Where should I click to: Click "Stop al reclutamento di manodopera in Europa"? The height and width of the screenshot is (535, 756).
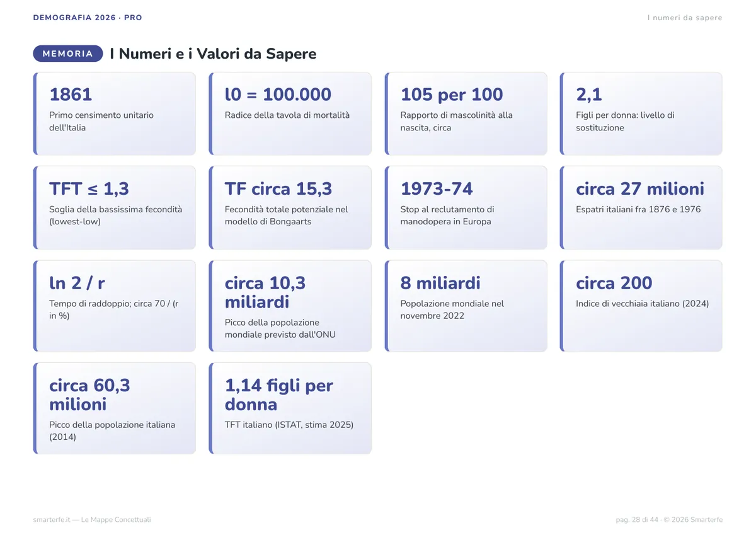click(x=447, y=216)
